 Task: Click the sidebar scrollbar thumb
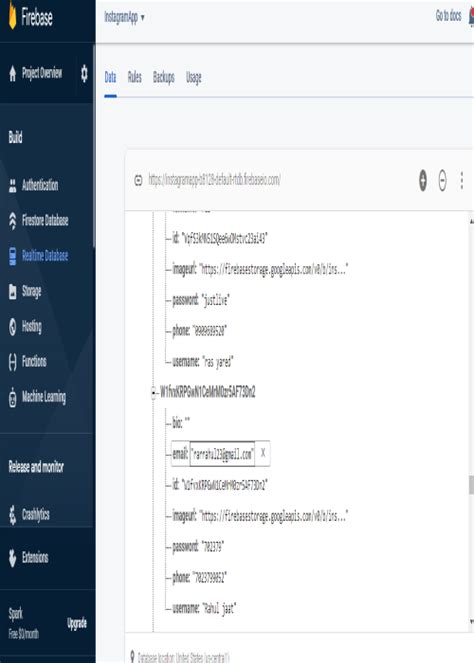(94, 148)
